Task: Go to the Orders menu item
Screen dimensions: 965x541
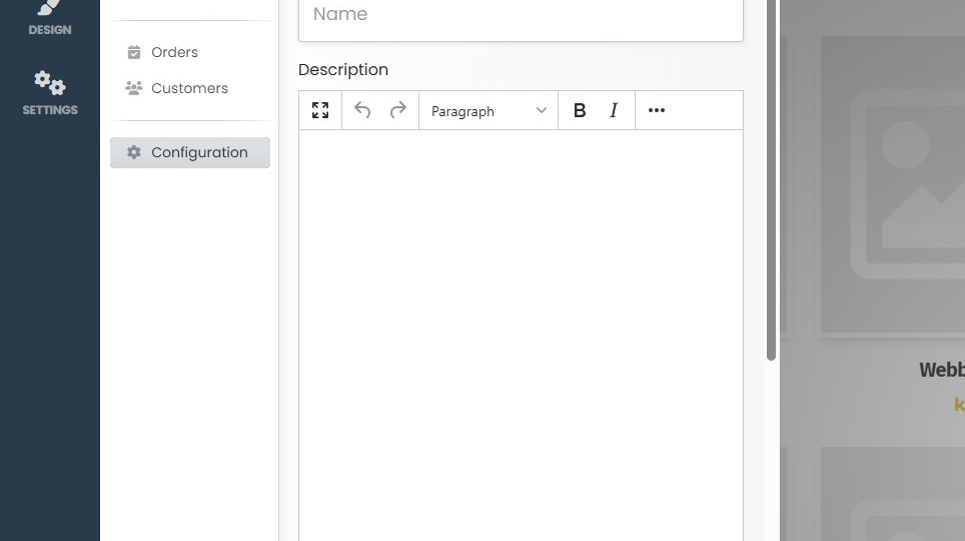Action: click(x=174, y=52)
